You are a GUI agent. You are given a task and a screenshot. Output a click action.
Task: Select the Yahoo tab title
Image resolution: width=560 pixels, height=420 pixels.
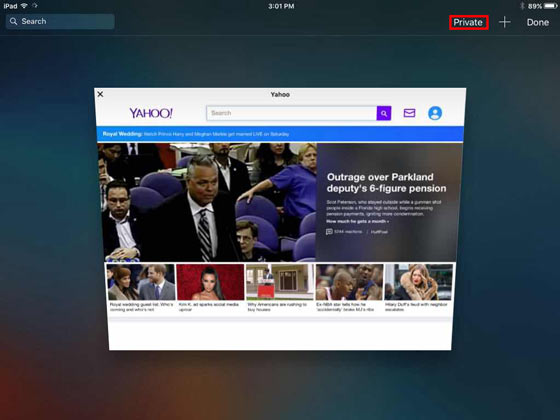[280, 94]
